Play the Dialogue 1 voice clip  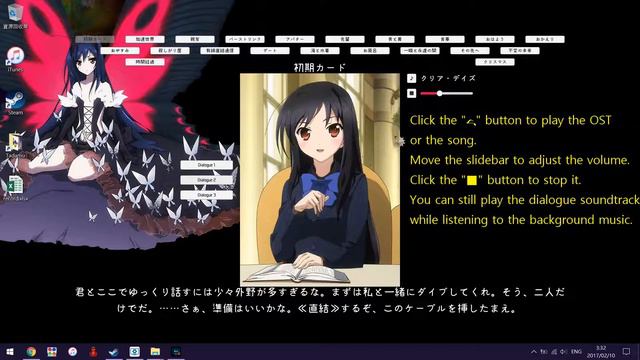[x=207, y=165]
